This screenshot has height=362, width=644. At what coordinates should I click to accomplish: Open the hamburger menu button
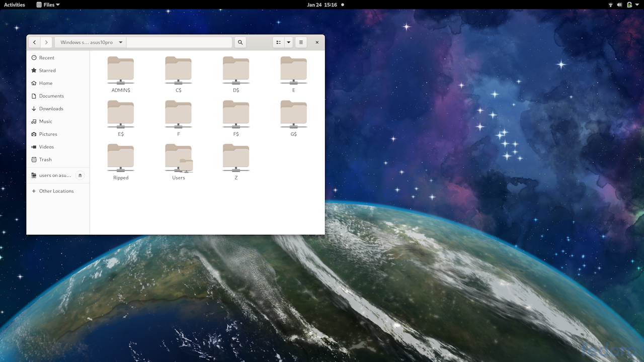[x=301, y=42]
